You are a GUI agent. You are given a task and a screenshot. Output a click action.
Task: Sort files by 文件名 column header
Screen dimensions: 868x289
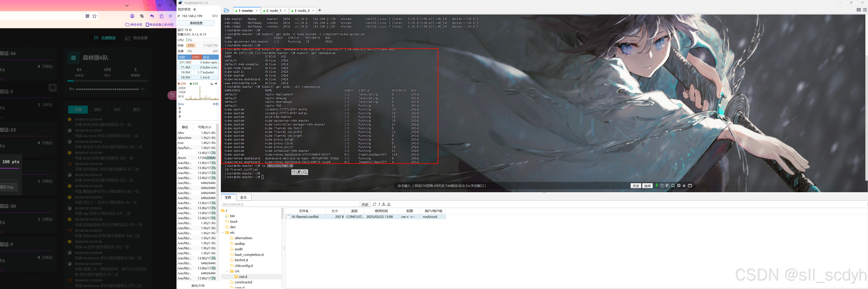pyautogui.click(x=305, y=211)
